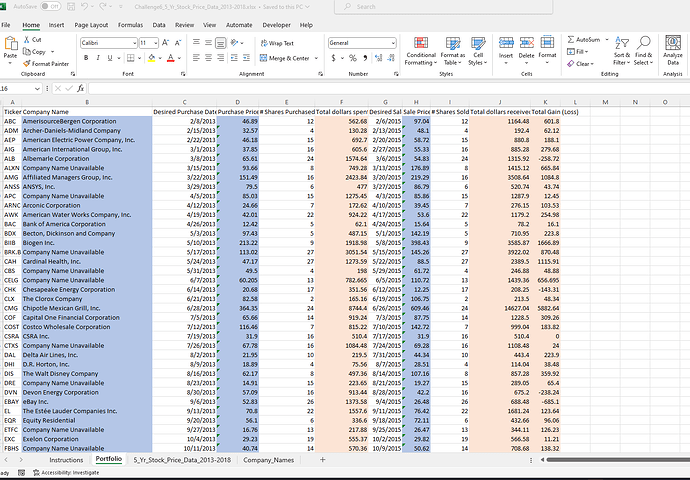Open the Clear dropdown
Image resolution: width=690 pixels, height=480 pixels.
click(580, 64)
